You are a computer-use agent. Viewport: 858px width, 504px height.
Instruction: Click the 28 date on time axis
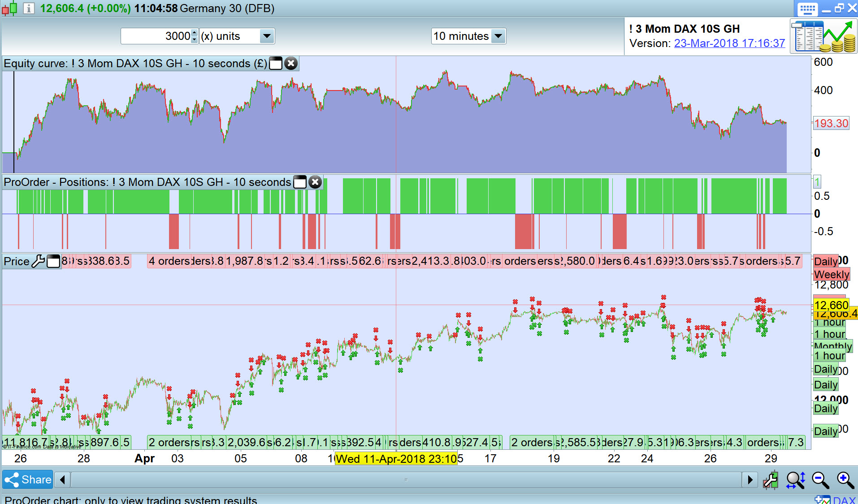(84, 459)
